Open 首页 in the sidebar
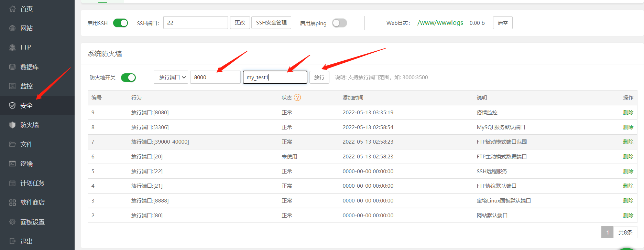Image resolution: width=644 pixels, height=250 pixels. click(26, 9)
